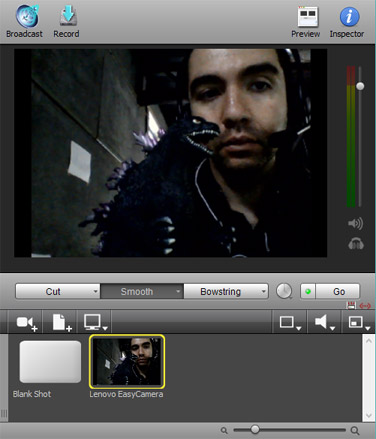Select the Cut transition
Viewport: 376px width, 439px height.
53,292
